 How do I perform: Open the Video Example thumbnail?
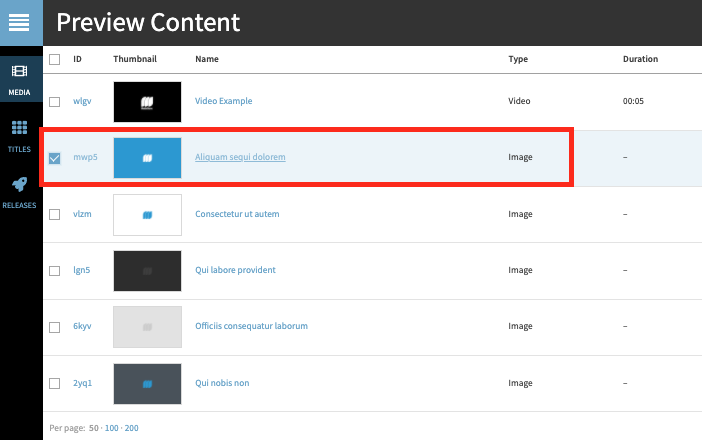147,102
